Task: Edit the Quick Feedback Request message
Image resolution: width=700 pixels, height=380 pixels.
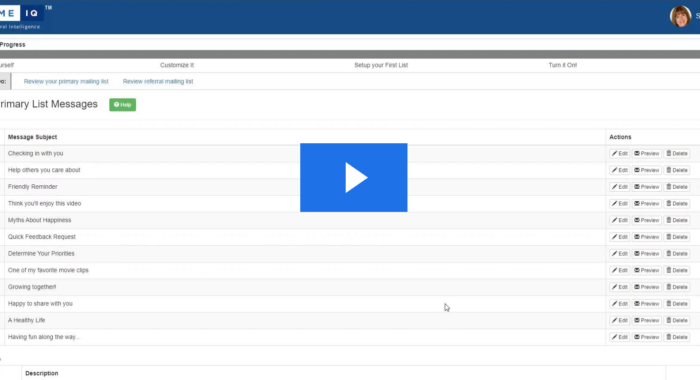Action: click(620, 237)
